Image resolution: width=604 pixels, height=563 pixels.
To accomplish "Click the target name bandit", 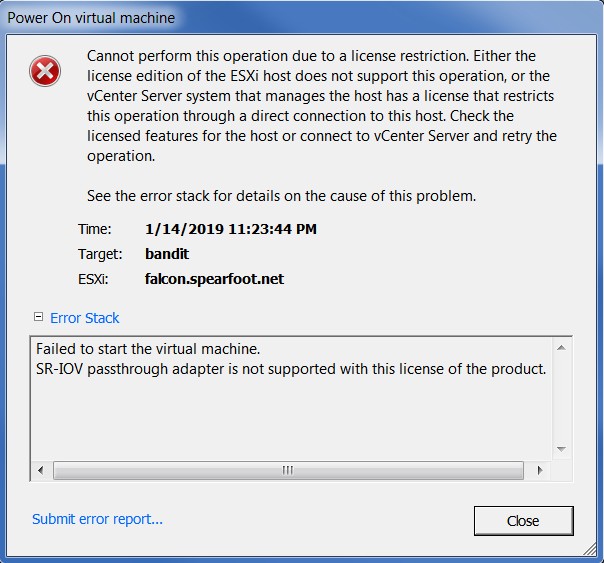I will coord(166,254).
